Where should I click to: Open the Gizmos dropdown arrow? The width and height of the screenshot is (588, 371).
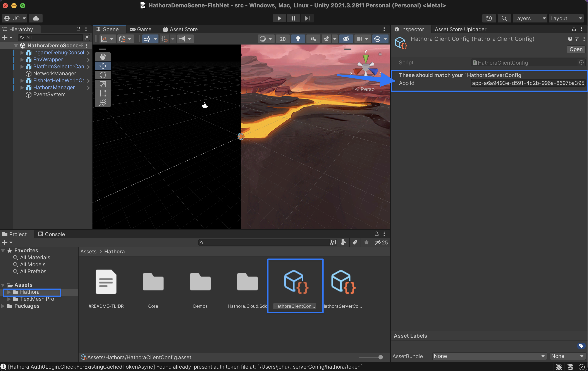tap(385, 39)
